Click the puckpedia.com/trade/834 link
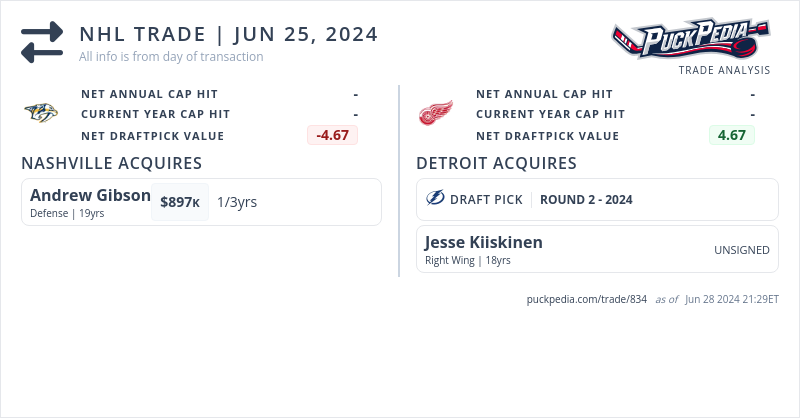800x418 pixels. (x=587, y=299)
